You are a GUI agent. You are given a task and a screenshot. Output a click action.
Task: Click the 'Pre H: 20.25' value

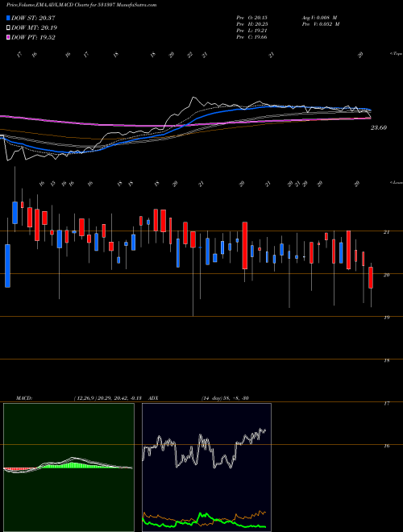(251, 24)
